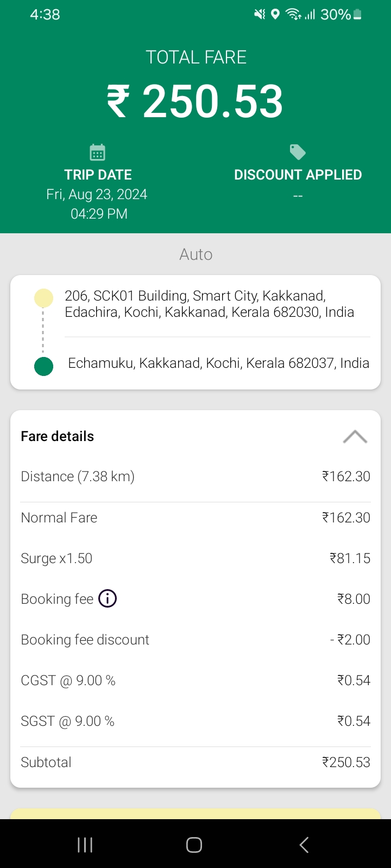This screenshot has height=868, width=391.
Task: Tap the discount tag icon
Action: click(x=298, y=152)
